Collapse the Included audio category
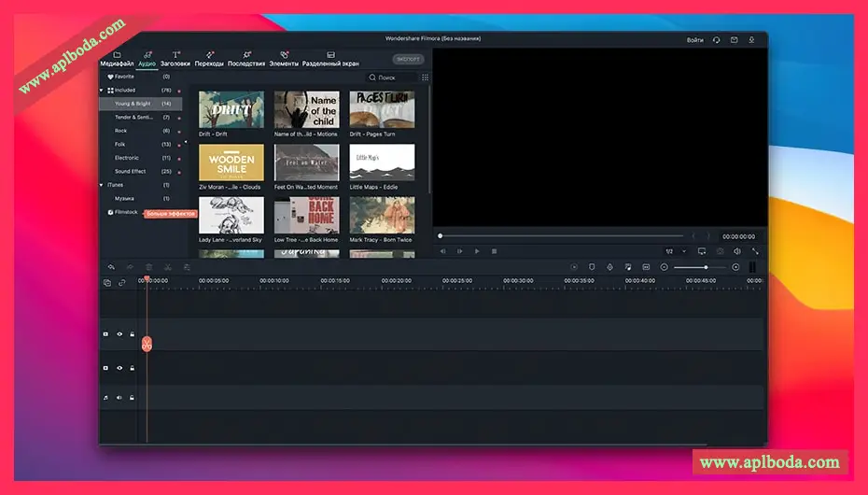 (103, 91)
